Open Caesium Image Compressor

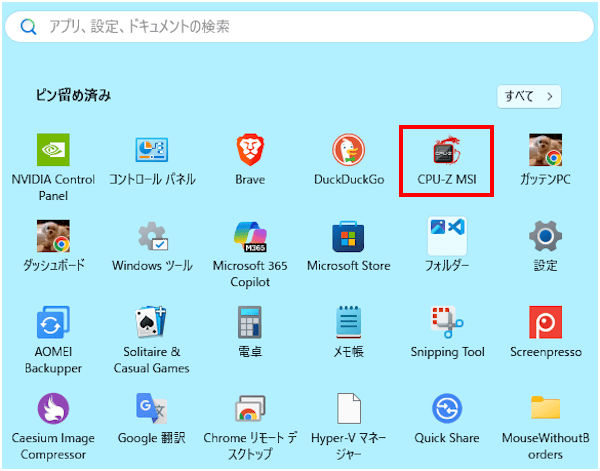pos(53,408)
